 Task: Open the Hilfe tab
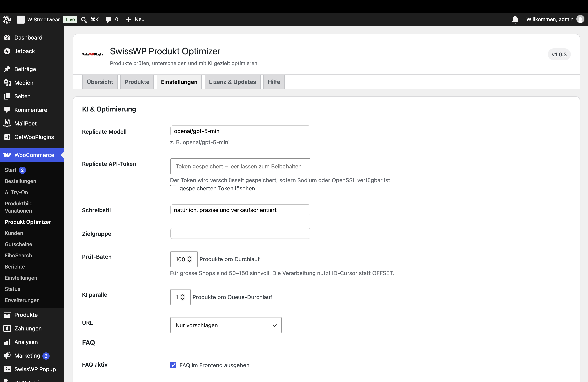tap(274, 82)
